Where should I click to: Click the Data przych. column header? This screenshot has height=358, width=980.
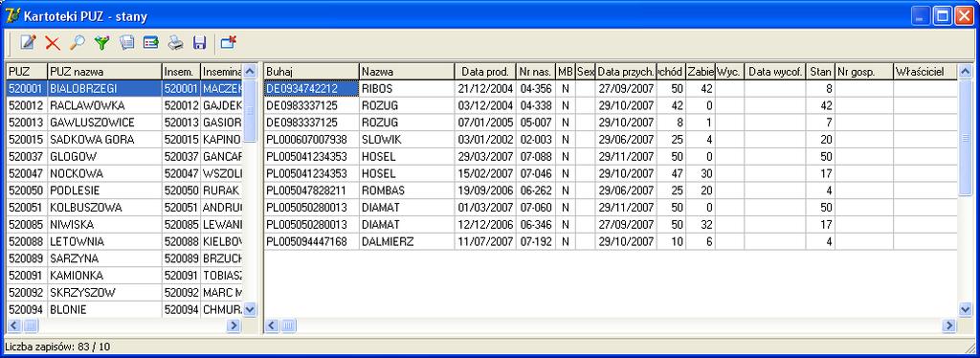tap(626, 71)
